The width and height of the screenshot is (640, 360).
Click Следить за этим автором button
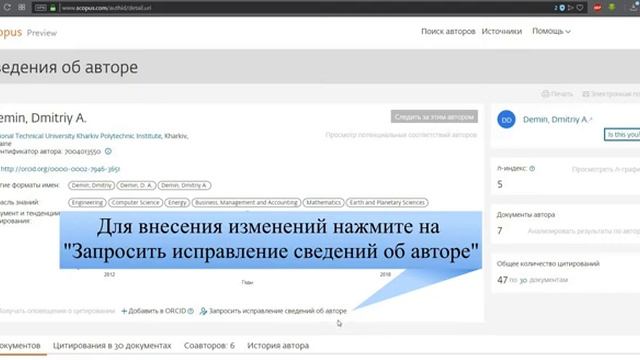(434, 117)
